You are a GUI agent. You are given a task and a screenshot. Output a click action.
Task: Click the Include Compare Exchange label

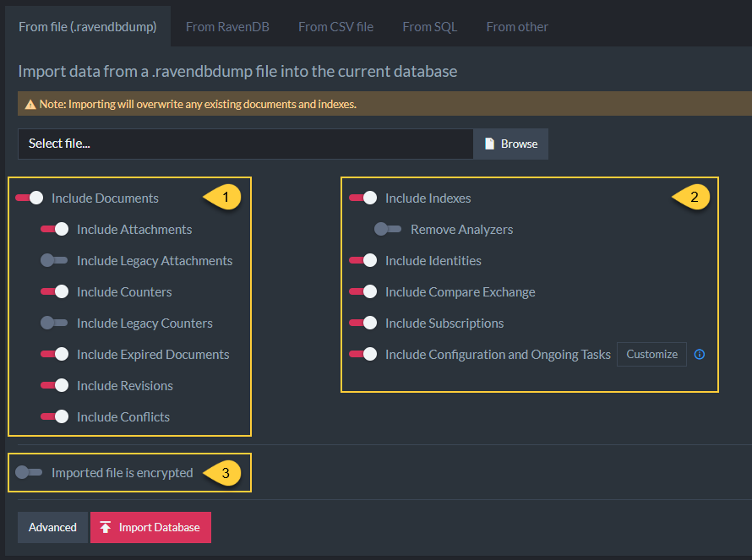pyautogui.click(x=460, y=292)
